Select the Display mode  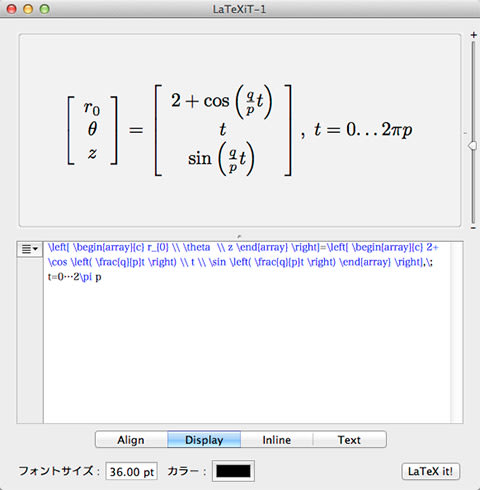[x=204, y=440]
